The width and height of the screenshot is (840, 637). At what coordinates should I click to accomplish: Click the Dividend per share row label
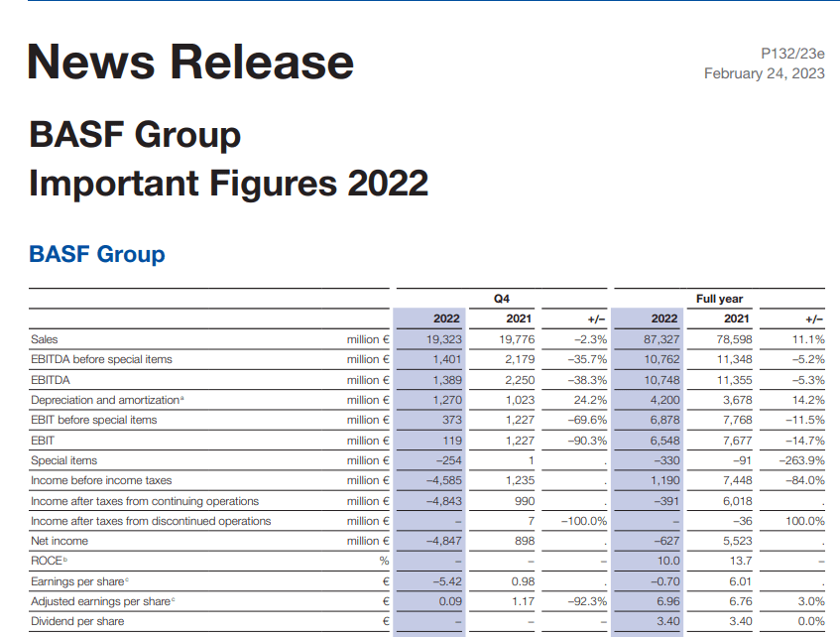point(78,621)
